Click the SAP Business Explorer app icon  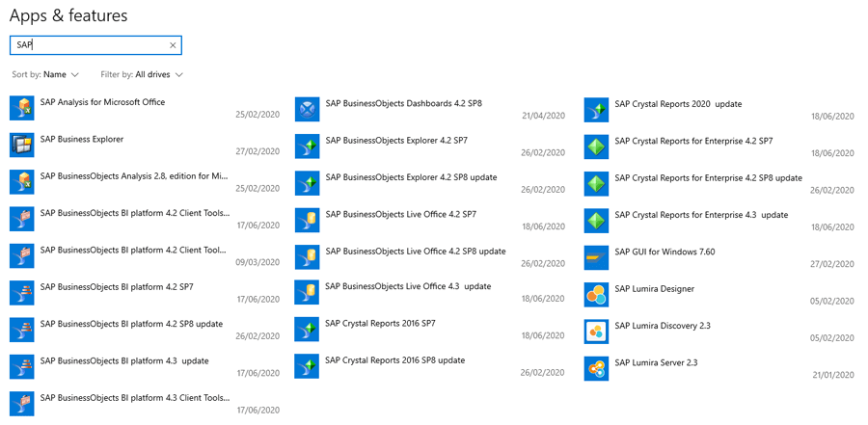[22, 145]
